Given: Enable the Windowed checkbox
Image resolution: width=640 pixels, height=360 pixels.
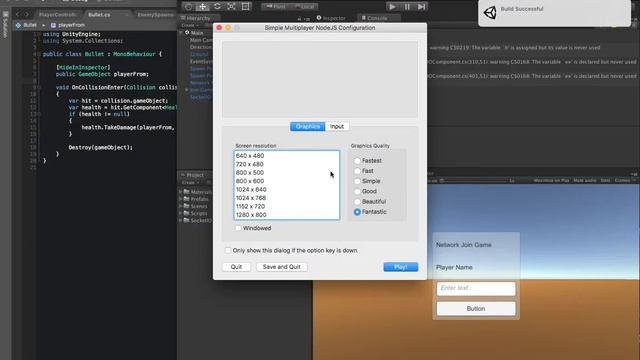Looking at the screenshot, I should (x=238, y=228).
